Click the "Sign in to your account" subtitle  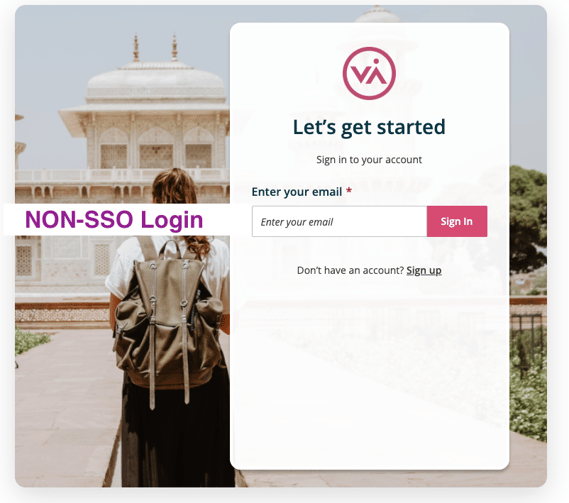point(369,160)
